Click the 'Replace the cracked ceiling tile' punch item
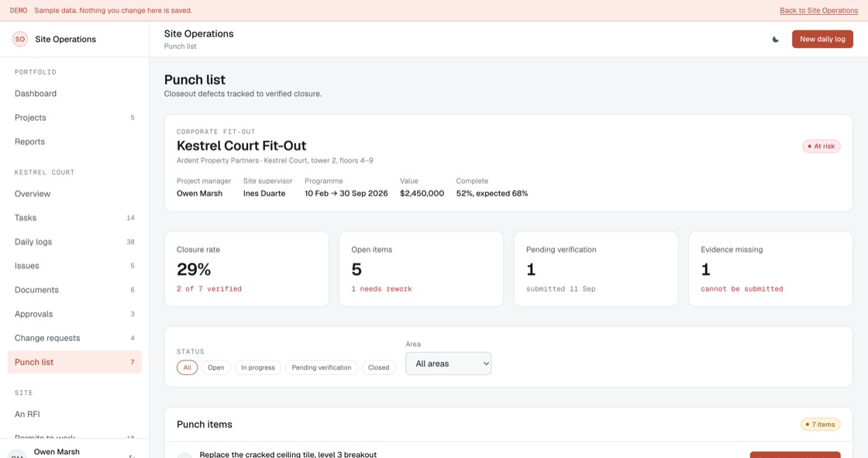Viewport: 868px width, 458px height. (x=288, y=454)
